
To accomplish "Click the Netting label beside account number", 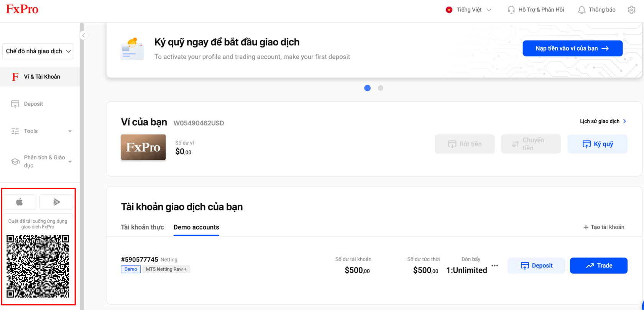I will [x=169, y=260].
